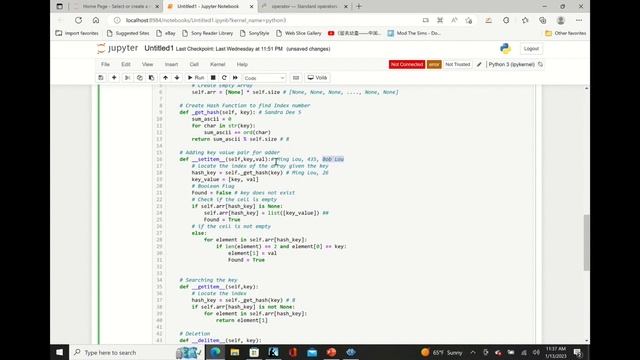Image resolution: width=640 pixels, height=360 pixels.
Task: Open the Mod The Sims bookmark
Action: [x=414, y=33]
